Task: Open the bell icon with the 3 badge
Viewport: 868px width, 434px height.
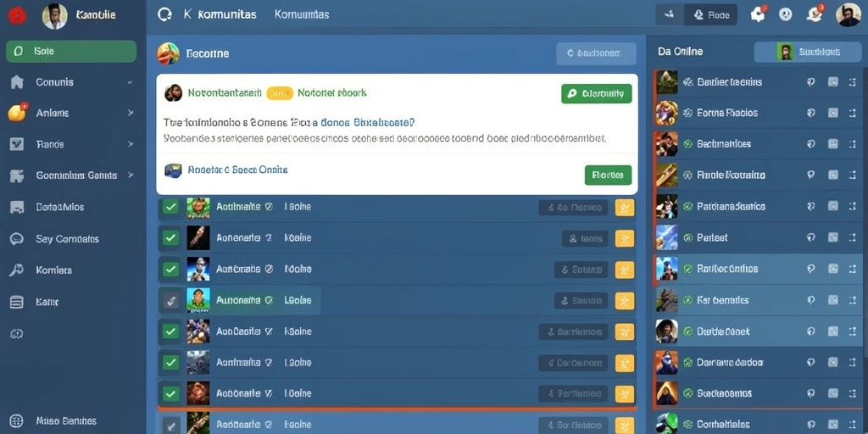Action: [x=815, y=14]
